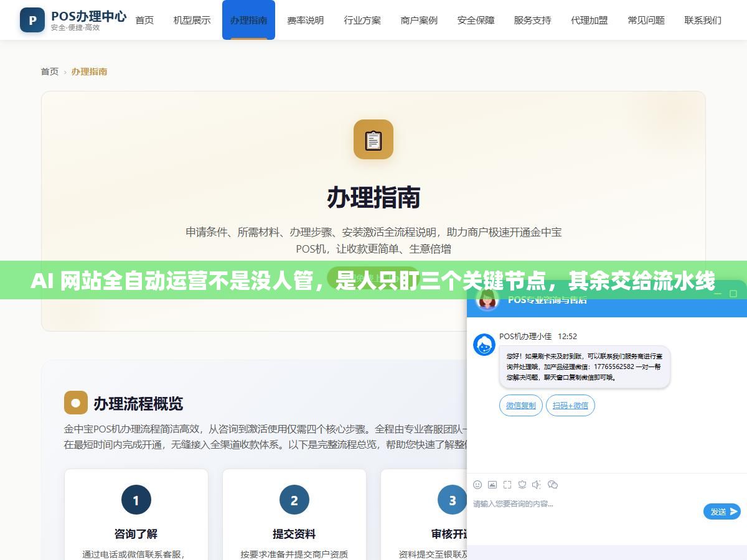Click the 办理指南 page heading
The height and width of the screenshot is (560, 747).
coord(374,197)
